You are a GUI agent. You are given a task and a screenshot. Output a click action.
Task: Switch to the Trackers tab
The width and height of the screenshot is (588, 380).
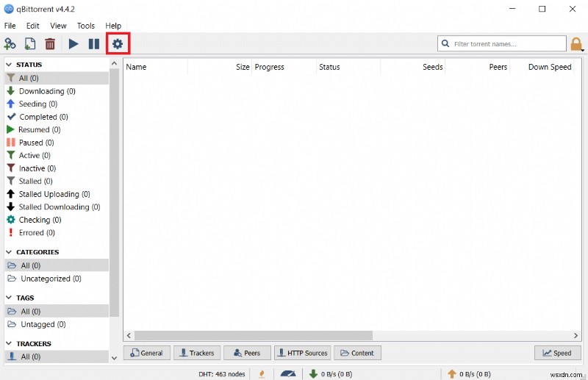197,353
